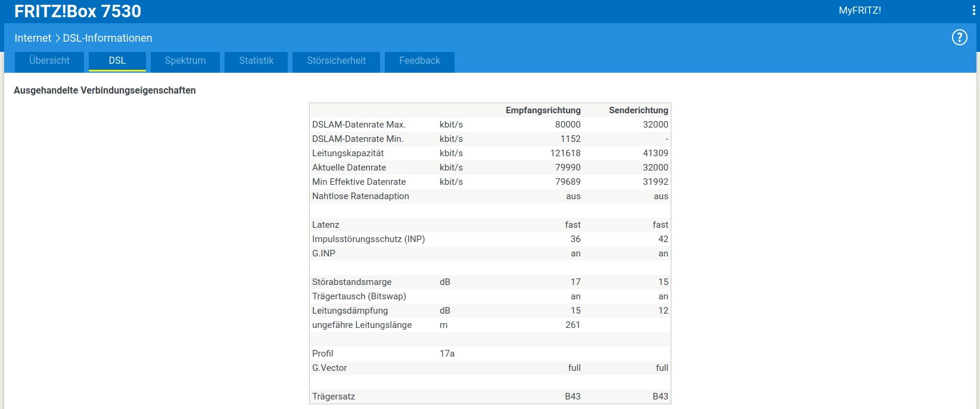Select the INP send value 42
Viewport: 980px width, 409px height.
click(663, 239)
